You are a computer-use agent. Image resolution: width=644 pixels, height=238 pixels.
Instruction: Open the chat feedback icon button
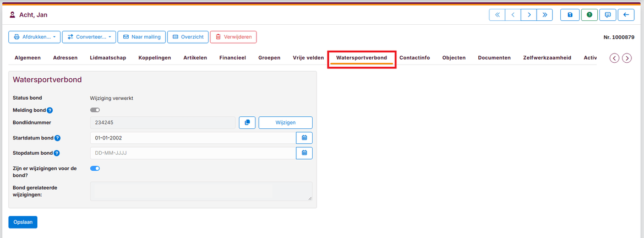[608, 15]
